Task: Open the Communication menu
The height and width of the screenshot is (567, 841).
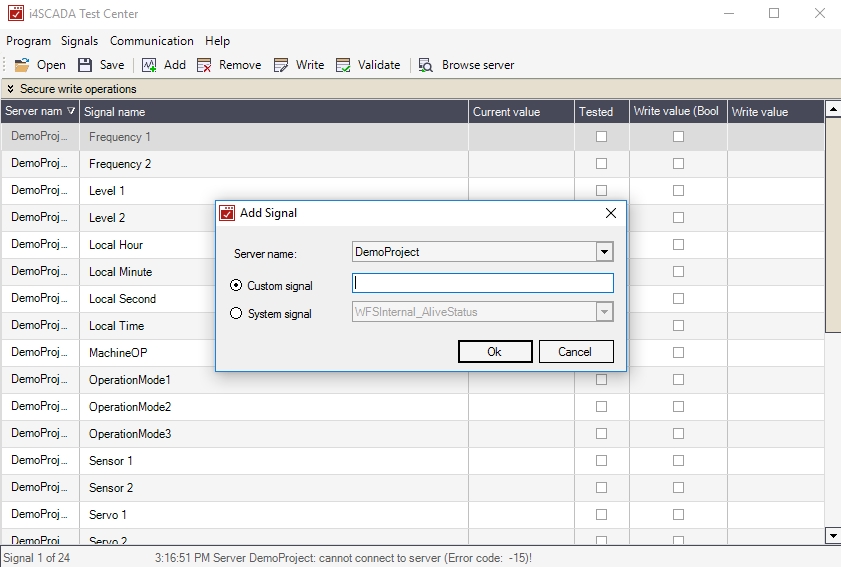Action: pyautogui.click(x=151, y=41)
